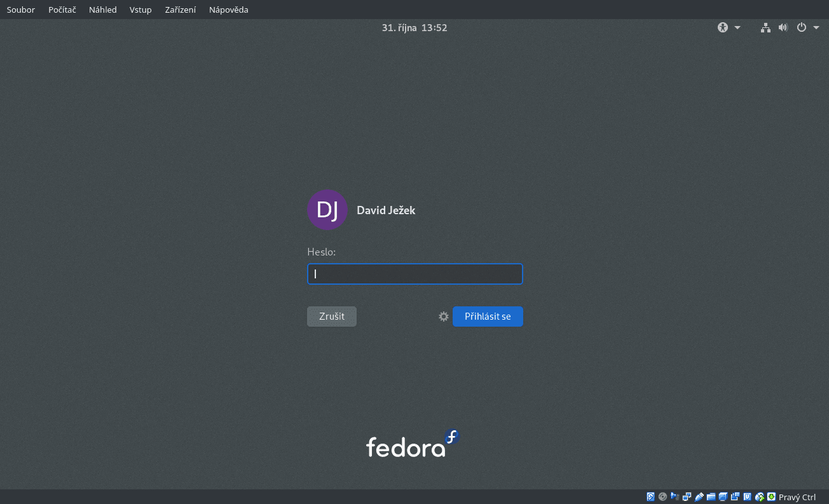Screen dimensions: 829x504
Task: Expand the accessibility dropdown arrow
Action: 736,27
